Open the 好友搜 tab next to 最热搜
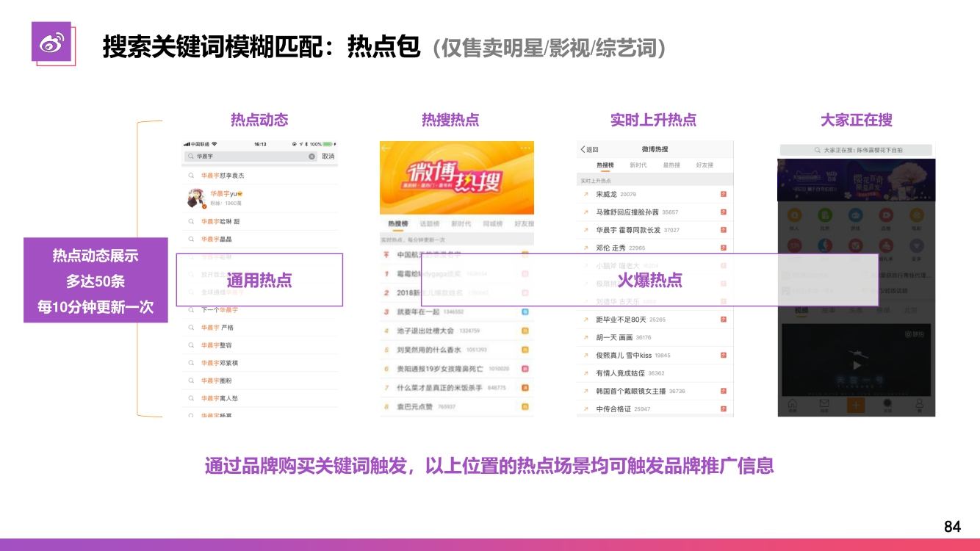Viewport: 980px width, 551px height. (704, 165)
